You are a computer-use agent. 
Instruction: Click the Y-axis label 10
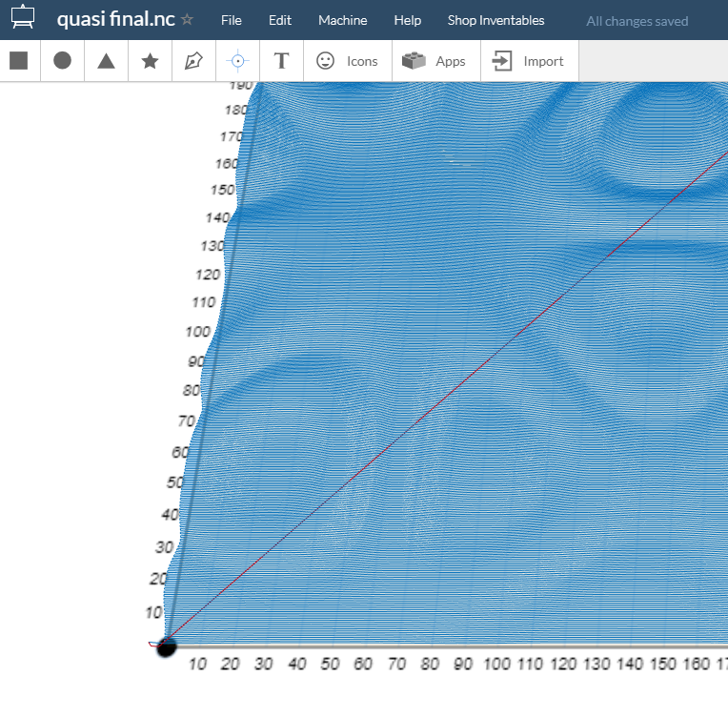pyautogui.click(x=153, y=613)
